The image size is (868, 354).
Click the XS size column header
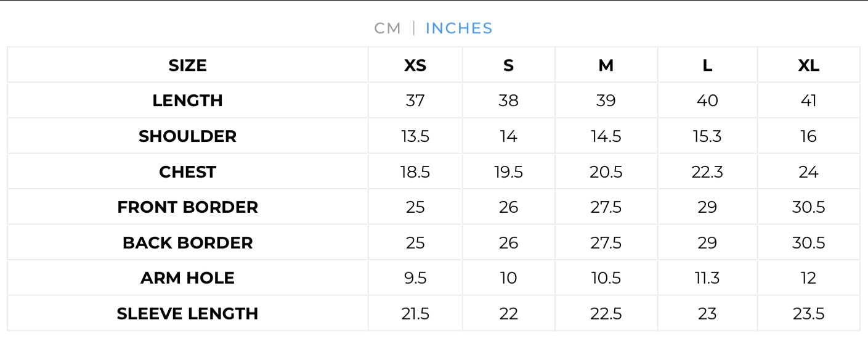coord(415,65)
